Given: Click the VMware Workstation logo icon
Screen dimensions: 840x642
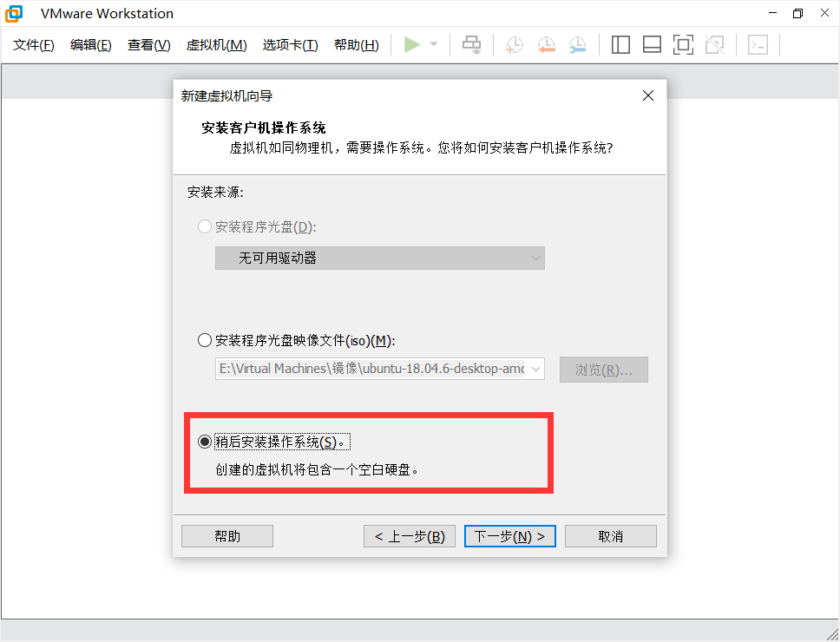Looking at the screenshot, I should point(14,13).
